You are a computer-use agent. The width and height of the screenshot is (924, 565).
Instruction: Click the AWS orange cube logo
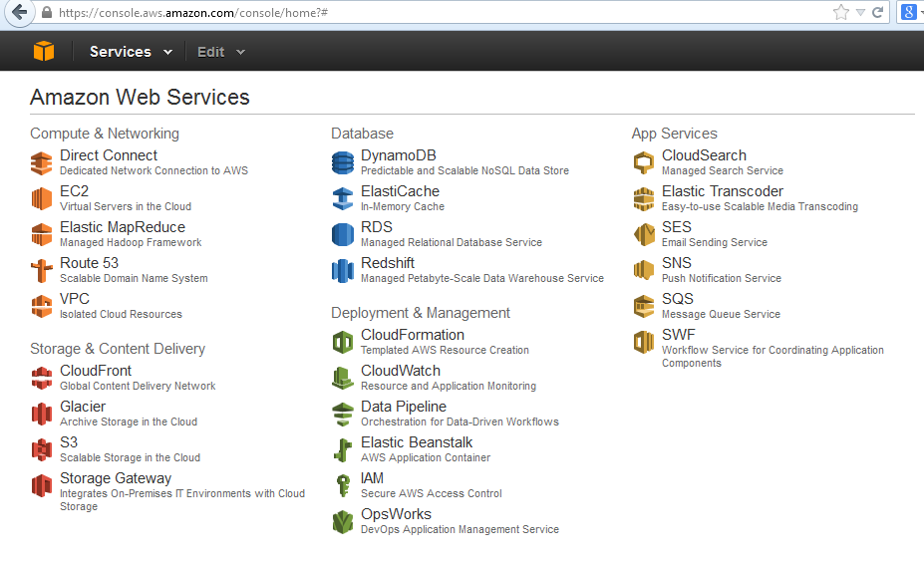[x=44, y=51]
